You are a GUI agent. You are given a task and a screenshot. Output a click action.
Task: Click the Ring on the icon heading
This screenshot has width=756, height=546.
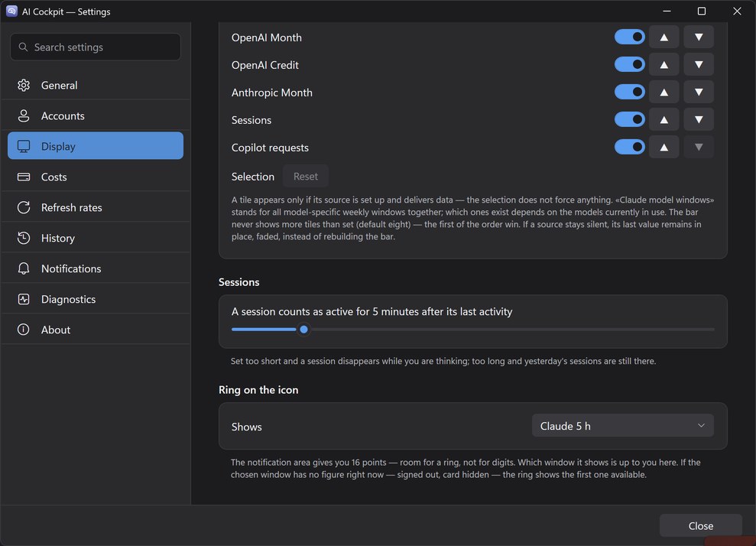[258, 390]
